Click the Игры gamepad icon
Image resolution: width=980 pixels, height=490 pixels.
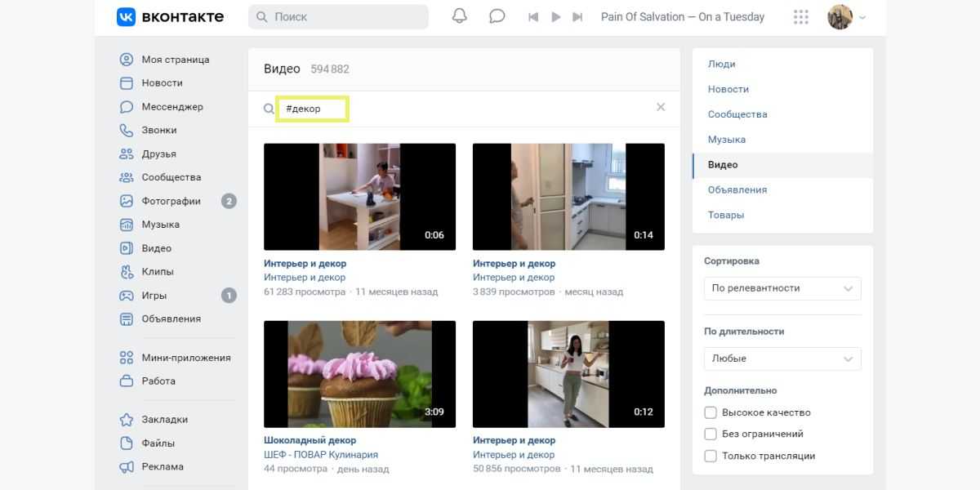(127, 295)
